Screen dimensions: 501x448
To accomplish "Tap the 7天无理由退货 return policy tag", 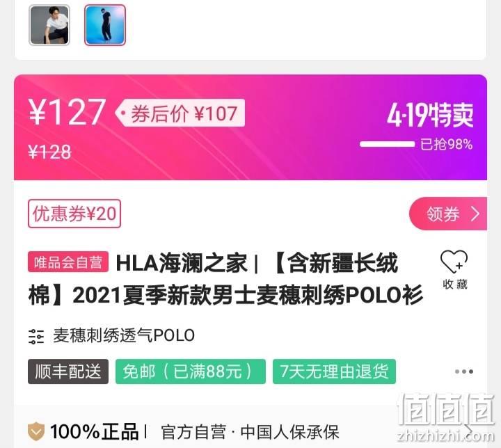I will point(334,371).
